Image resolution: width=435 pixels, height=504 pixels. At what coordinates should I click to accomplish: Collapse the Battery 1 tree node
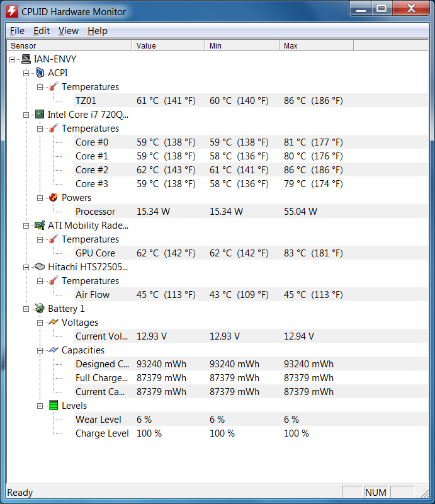point(26,309)
